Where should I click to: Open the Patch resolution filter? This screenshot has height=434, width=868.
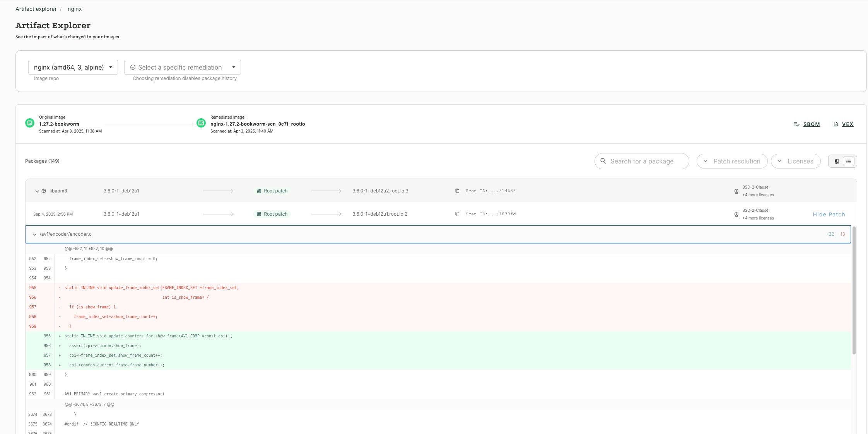click(732, 161)
